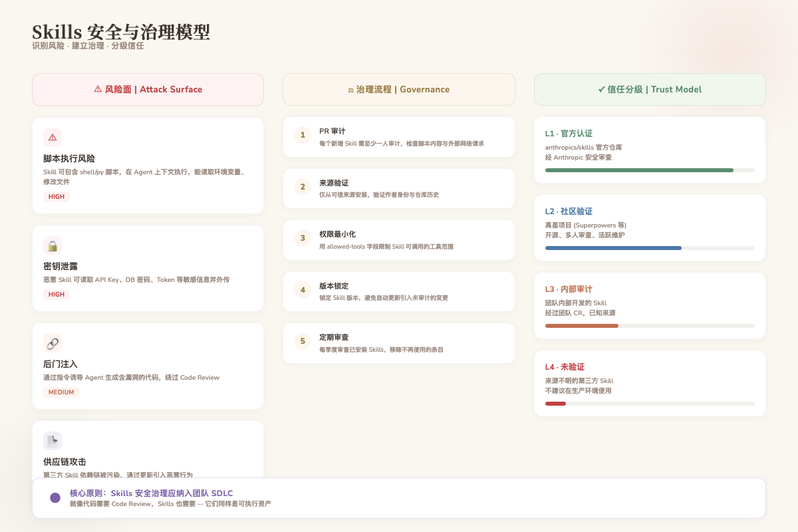
Task: Click the 密钥泄露 card title
Action: coord(61,267)
